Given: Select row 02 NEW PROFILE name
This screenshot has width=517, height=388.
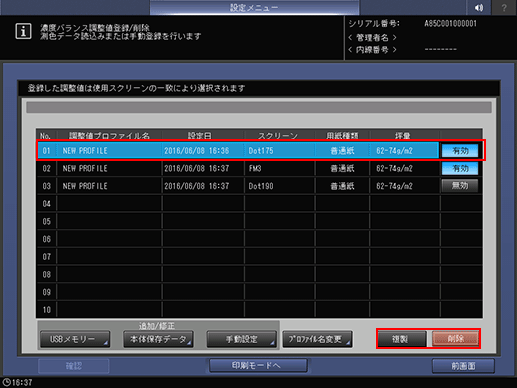Looking at the screenshot, I should tap(85, 168).
